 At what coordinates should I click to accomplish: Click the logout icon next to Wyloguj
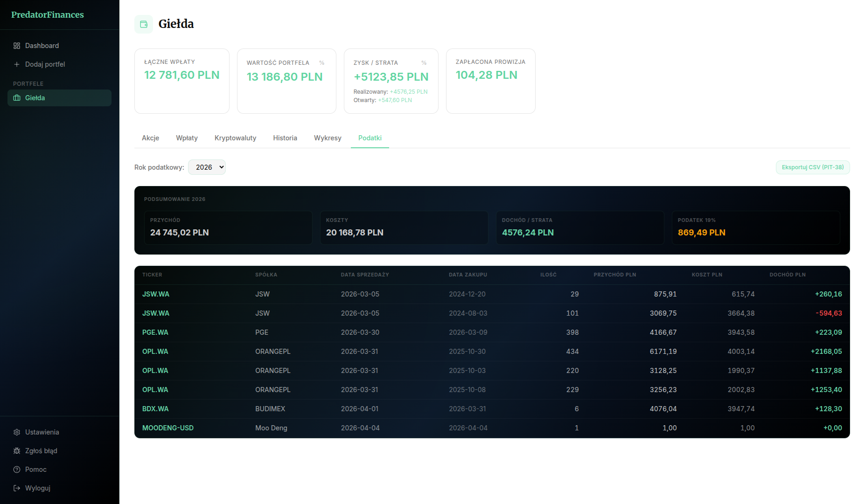[x=17, y=488]
